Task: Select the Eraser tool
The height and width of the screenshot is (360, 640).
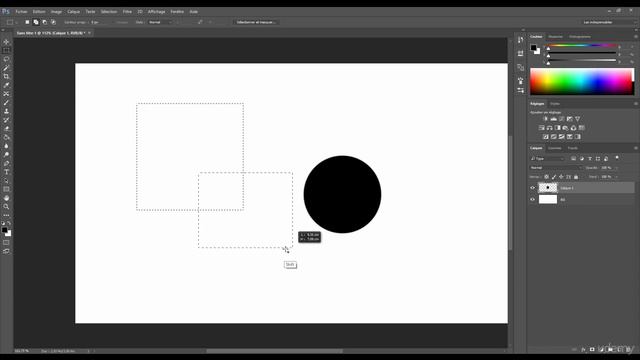Action: pos(6,129)
